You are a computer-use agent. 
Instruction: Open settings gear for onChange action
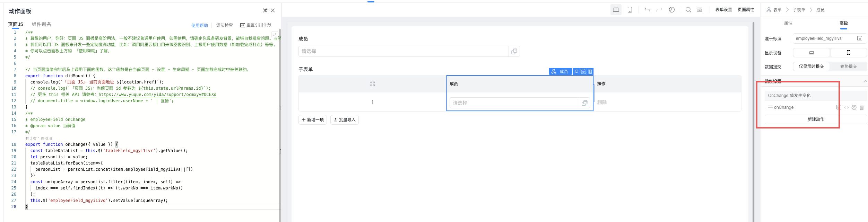pos(854,107)
